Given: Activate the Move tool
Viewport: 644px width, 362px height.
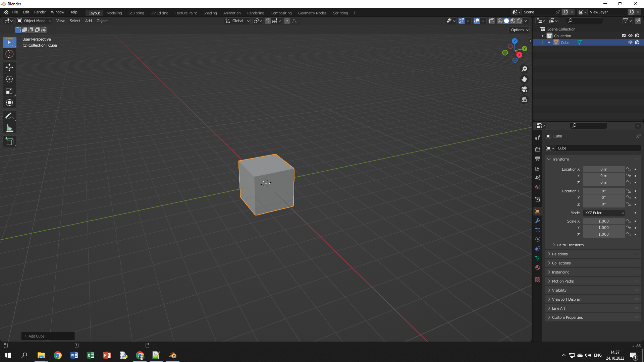Looking at the screenshot, I should pos(9,67).
